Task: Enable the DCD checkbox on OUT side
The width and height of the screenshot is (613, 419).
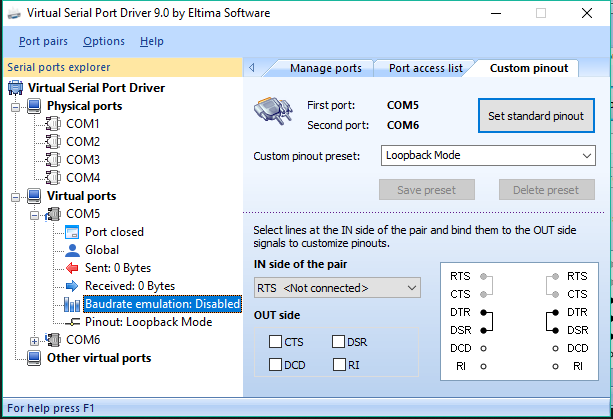Action: 275,365
